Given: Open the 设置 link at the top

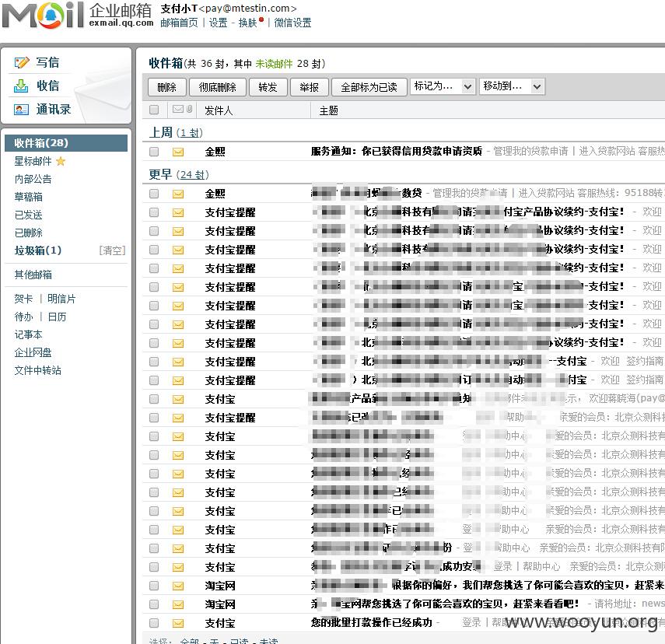Looking at the screenshot, I should pyautogui.click(x=219, y=23).
